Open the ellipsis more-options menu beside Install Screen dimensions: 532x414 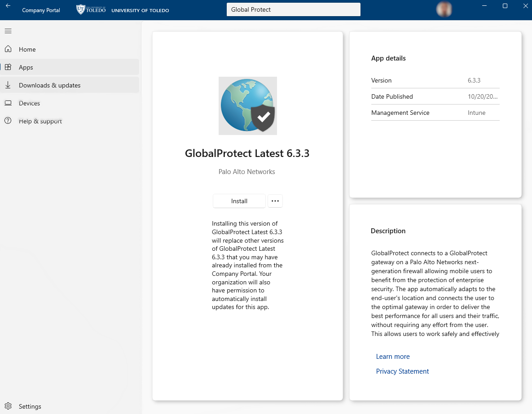(275, 201)
